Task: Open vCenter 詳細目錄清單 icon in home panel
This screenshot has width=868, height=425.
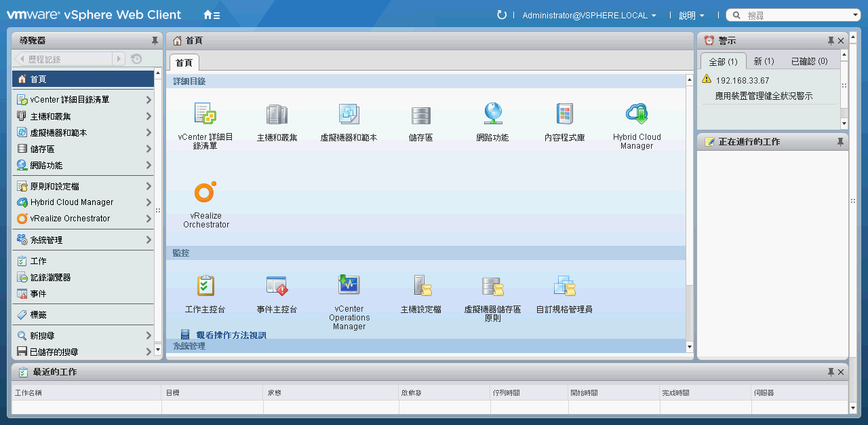Action: click(205, 115)
